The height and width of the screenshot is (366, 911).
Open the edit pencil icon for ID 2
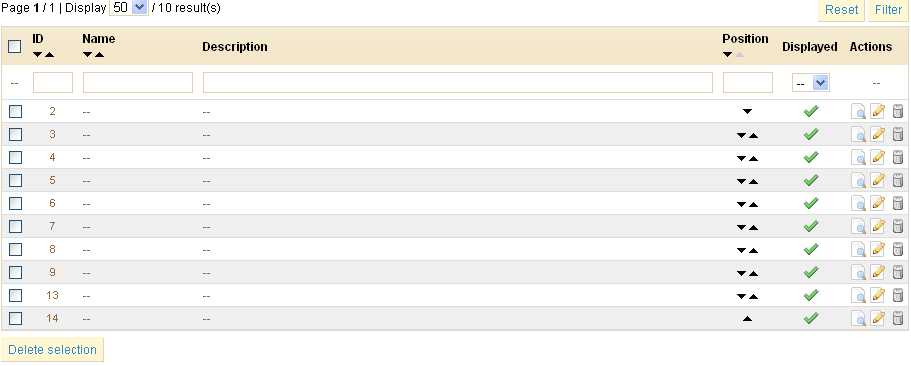pyautogui.click(x=878, y=111)
